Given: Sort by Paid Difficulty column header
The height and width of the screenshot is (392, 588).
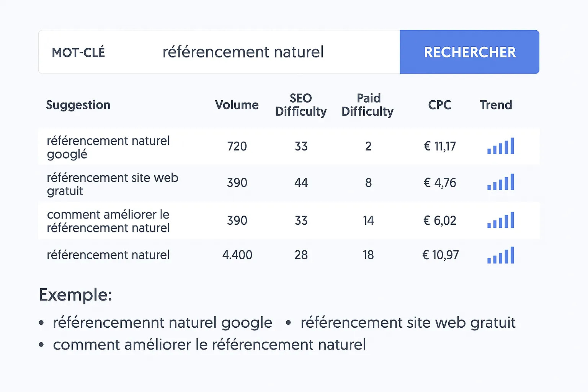Looking at the screenshot, I should click(x=367, y=105).
